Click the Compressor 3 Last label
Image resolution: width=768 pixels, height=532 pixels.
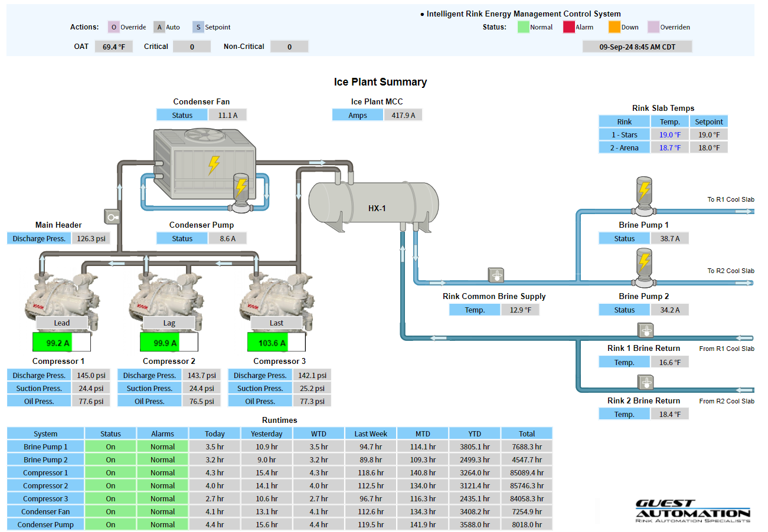[276, 323]
